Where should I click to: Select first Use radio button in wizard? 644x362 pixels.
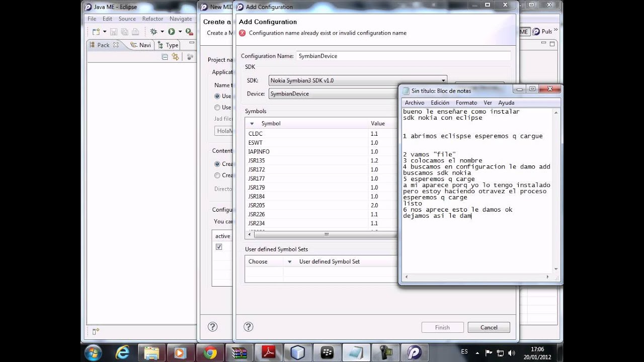(x=217, y=96)
